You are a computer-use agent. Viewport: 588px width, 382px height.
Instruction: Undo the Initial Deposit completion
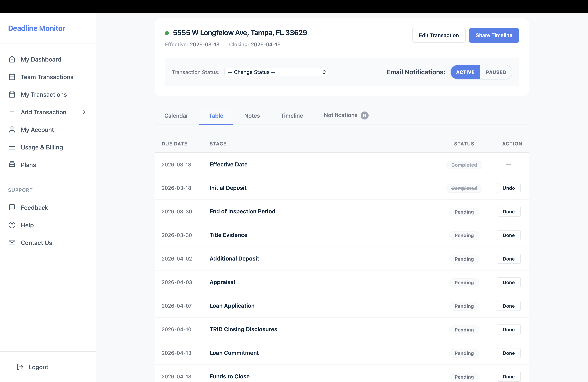point(508,188)
